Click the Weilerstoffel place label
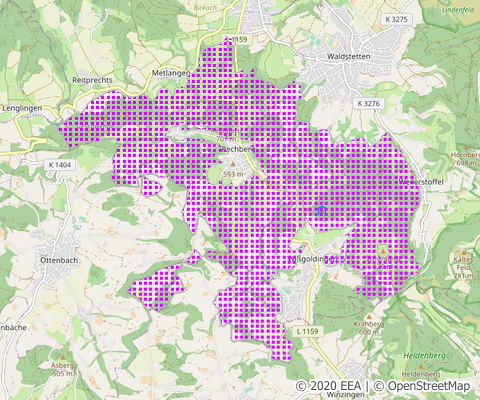This screenshot has height=400, width=480. 421,182
